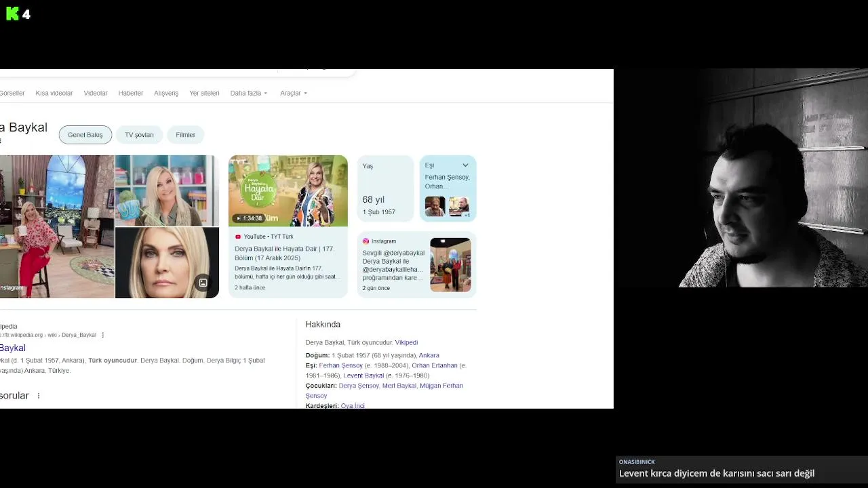This screenshot has width=868, height=488.
Task: Select the Genel Bakış chip
Action: (85, 135)
